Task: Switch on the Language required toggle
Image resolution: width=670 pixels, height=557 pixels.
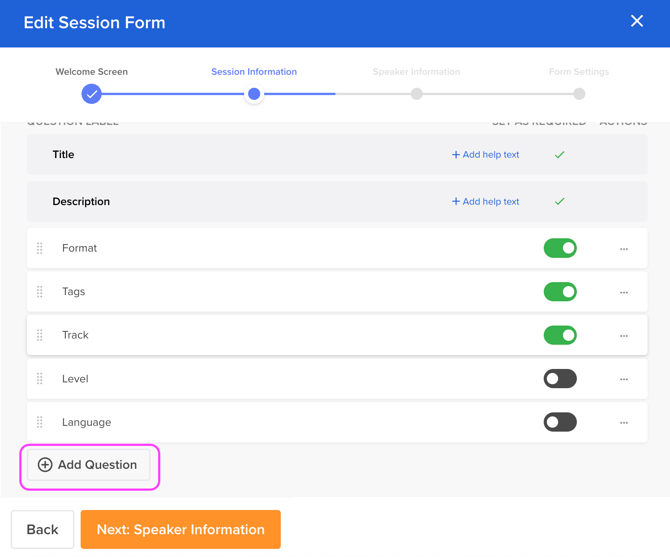Action: [560, 422]
